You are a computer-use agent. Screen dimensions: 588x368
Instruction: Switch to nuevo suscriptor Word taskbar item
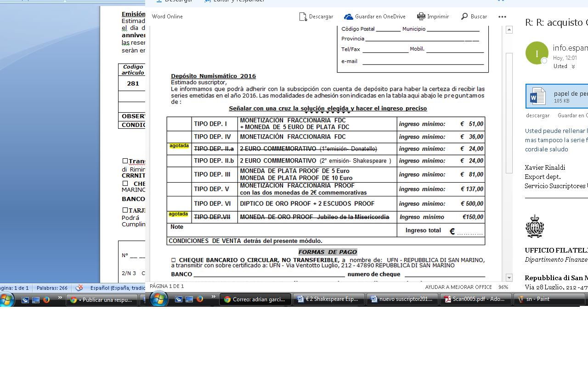pyautogui.click(x=401, y=299)
